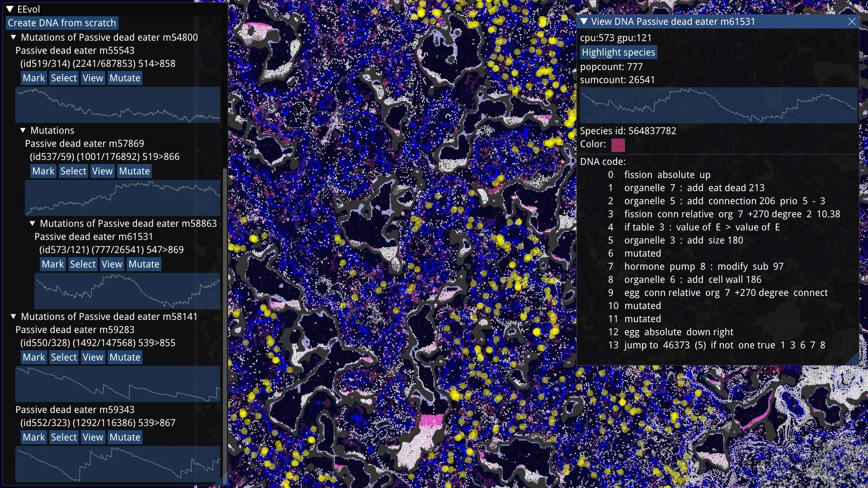Click the species Color swatch
868x488 pixels.
(x=618, y=145)
